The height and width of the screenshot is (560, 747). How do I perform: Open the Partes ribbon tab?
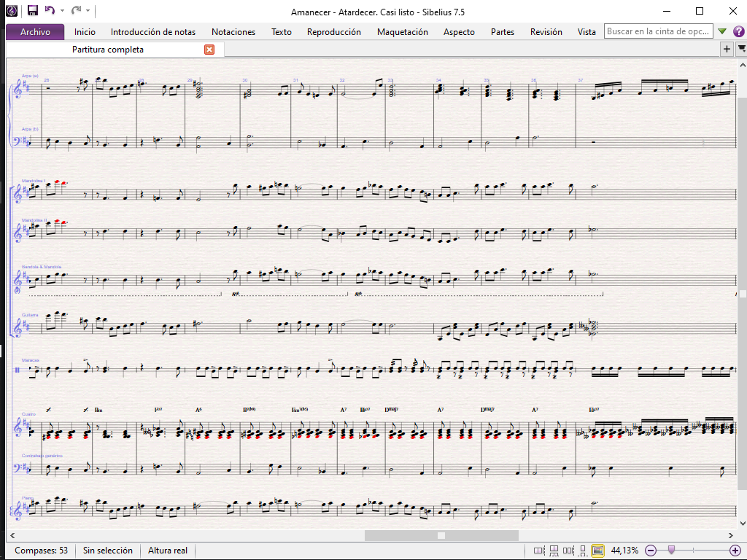[503, 32]
